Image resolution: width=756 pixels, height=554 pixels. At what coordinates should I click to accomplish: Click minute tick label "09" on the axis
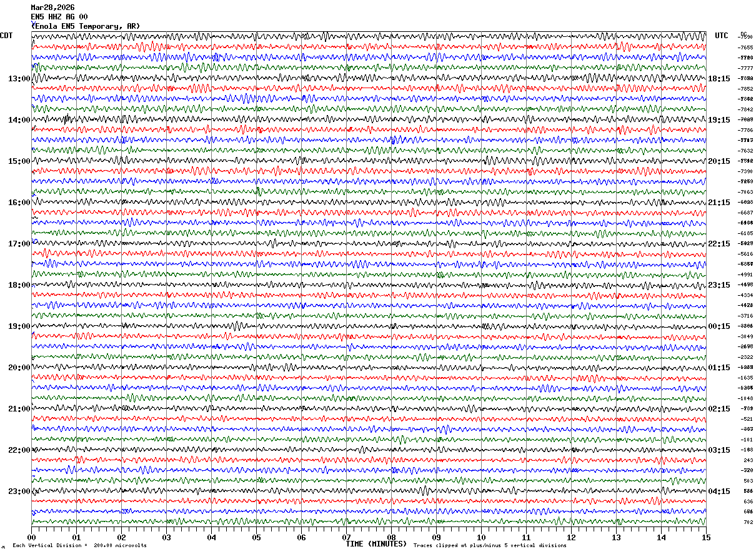436,537
